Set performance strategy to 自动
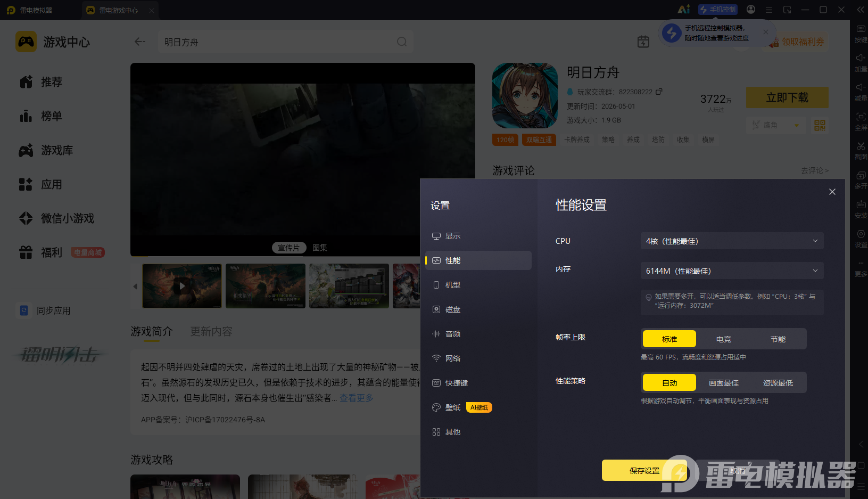 (669, 382)
